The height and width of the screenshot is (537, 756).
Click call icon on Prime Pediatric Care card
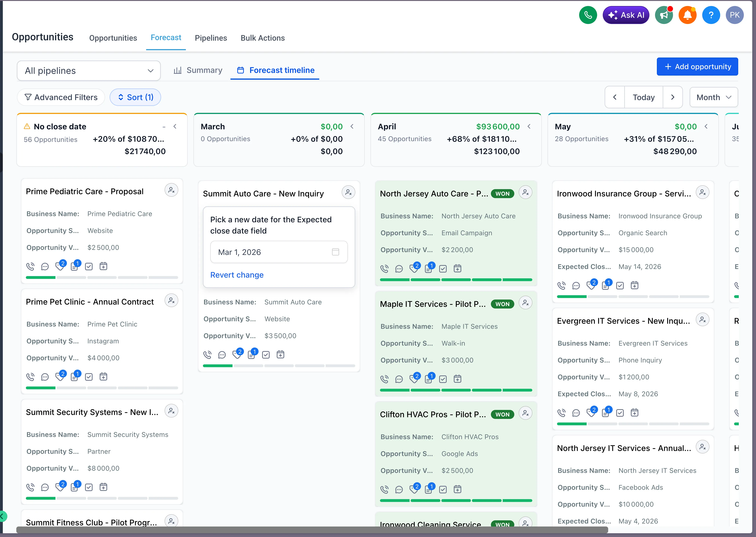click(30, 267)
